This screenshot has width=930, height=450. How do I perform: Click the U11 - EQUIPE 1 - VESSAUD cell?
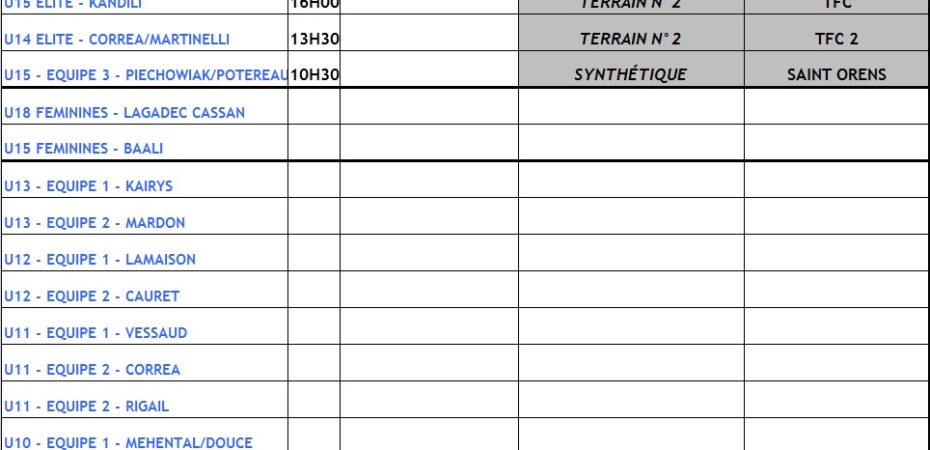[x=96, y=333]
